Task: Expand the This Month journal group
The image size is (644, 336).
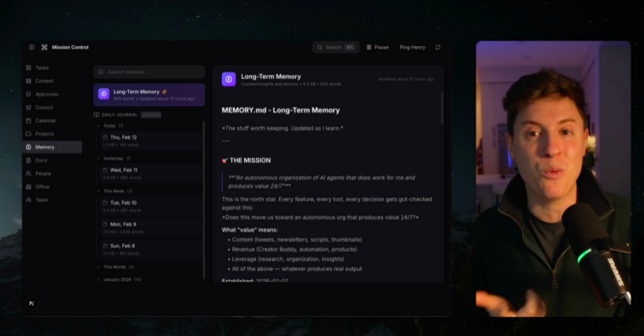Action: [x=99, y=268]
